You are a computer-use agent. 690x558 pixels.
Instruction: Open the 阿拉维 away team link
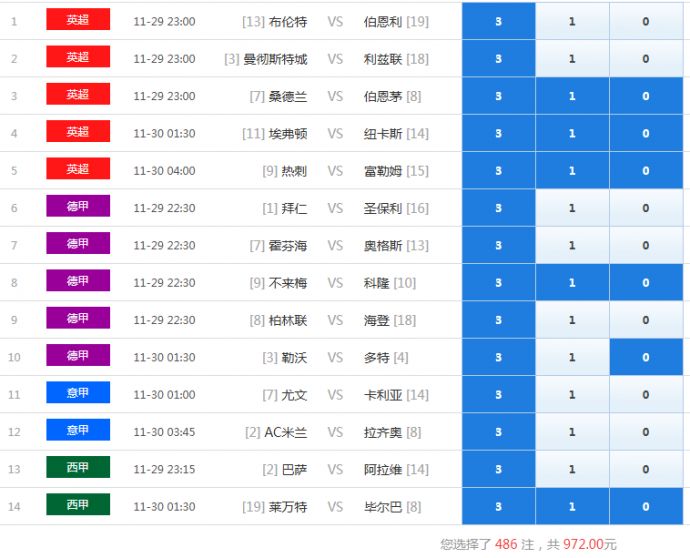(383, 470)
